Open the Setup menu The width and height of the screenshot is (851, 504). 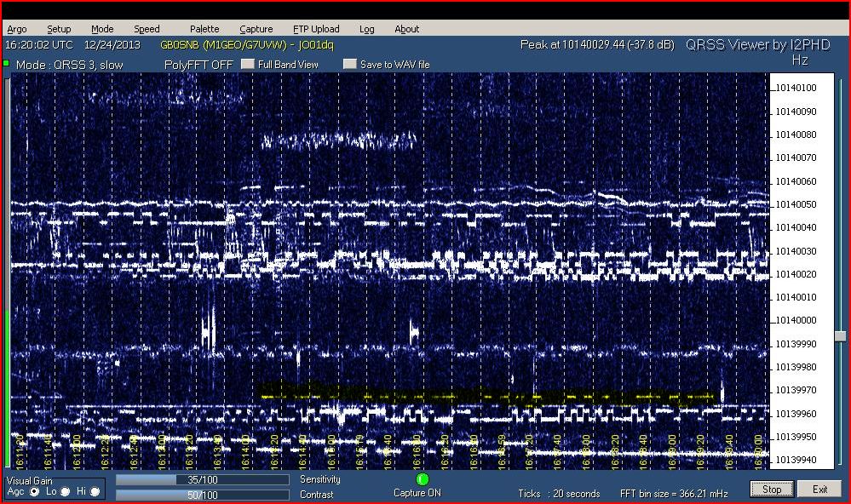point(59,29)
